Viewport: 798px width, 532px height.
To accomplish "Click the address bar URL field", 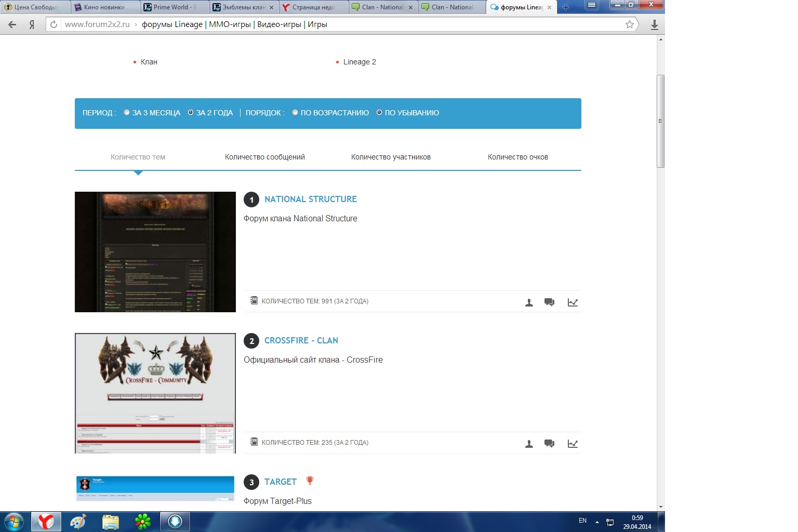I will click(x=343, y=24).
